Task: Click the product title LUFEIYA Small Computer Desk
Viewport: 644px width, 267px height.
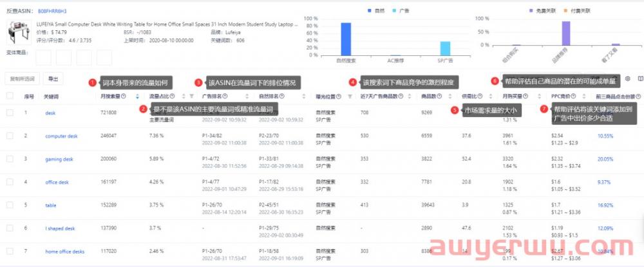Action: point(167,24)
